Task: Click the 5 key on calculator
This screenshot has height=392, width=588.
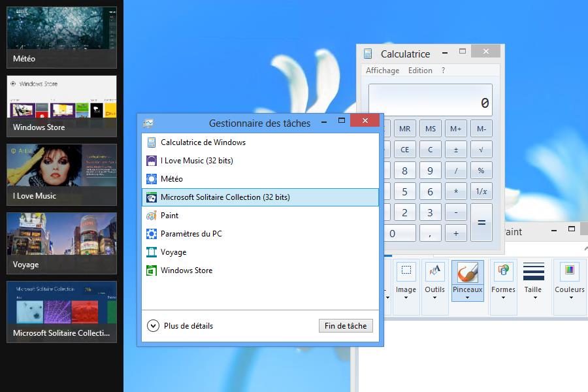Action: click(404, 191)
